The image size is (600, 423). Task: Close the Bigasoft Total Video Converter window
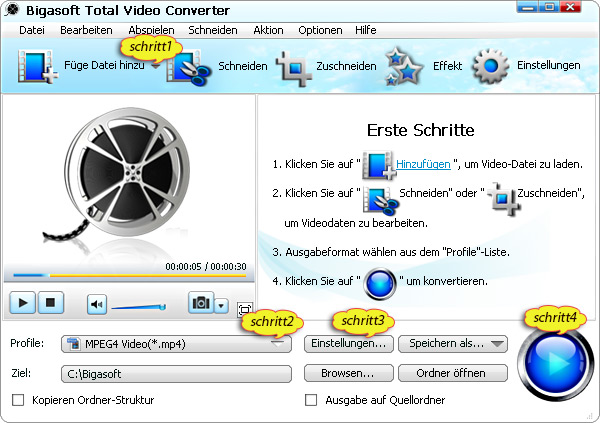(x=570, y=7)
